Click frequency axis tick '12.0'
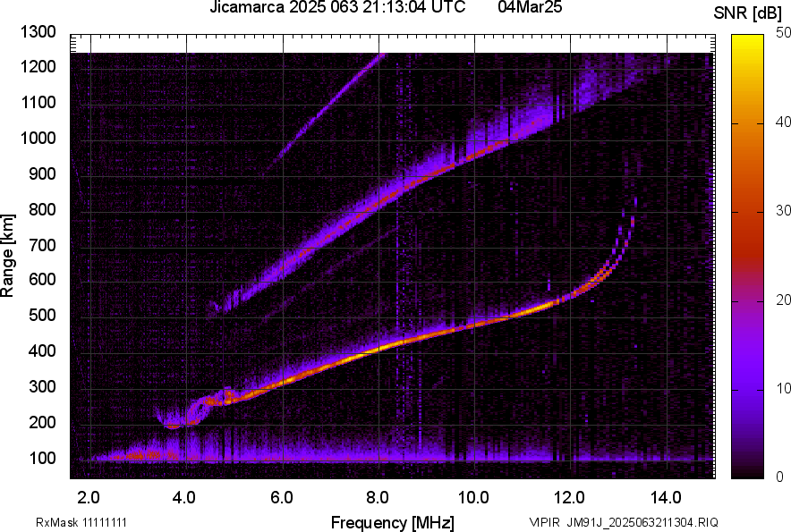This screenshot has height=532, width=791. [570, 498]
